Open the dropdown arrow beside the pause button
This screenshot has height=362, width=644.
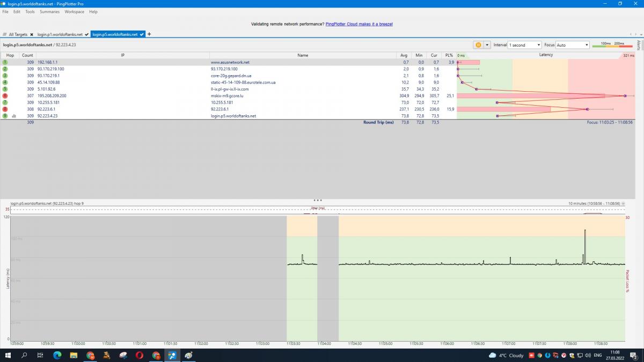point(487,45)
